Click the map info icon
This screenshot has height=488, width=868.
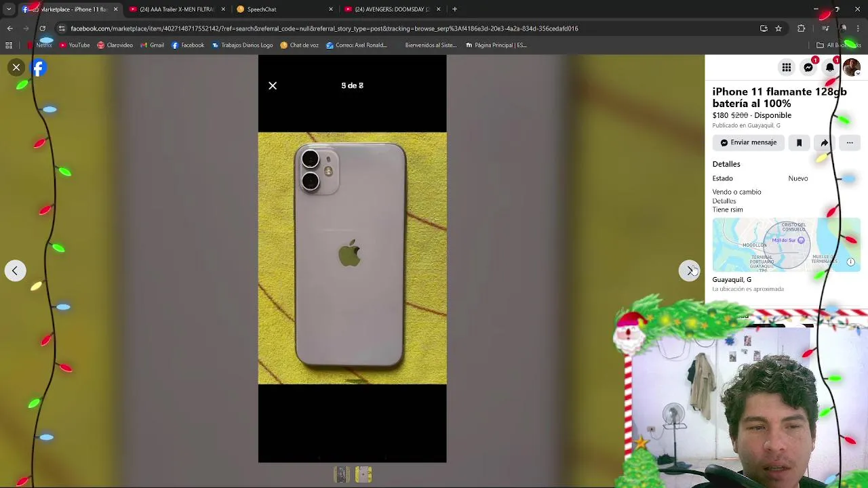[x=850, y=262]
